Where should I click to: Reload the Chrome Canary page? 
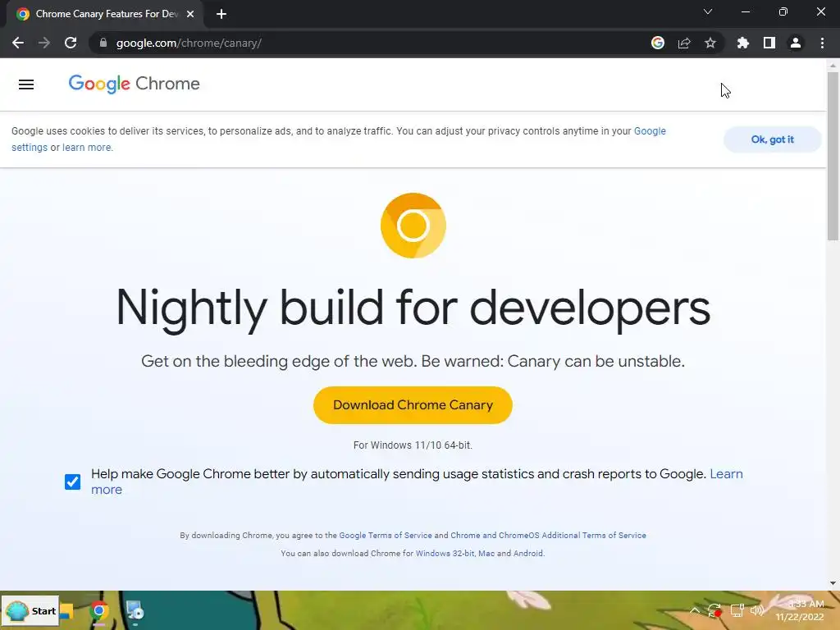tap(71, 43)
